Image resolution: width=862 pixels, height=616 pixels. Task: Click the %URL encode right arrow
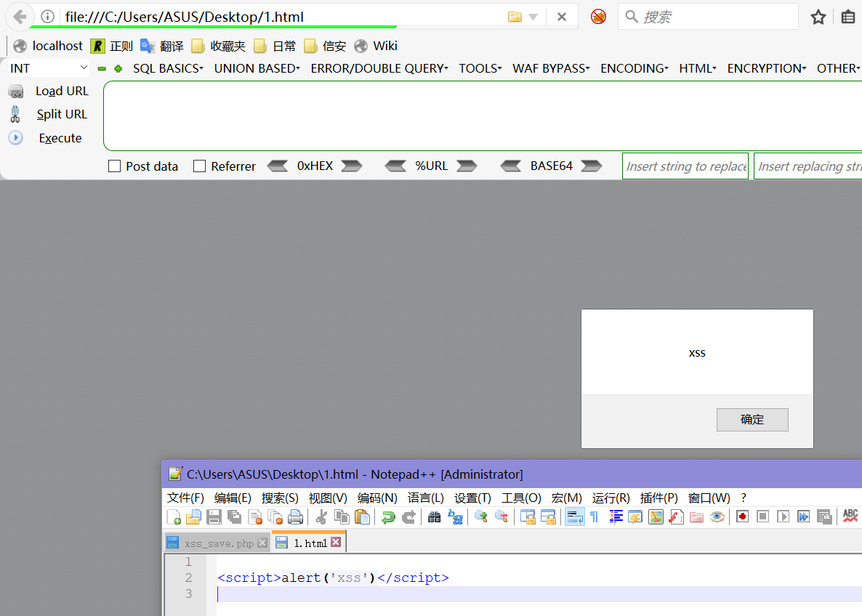click(467, 166)
